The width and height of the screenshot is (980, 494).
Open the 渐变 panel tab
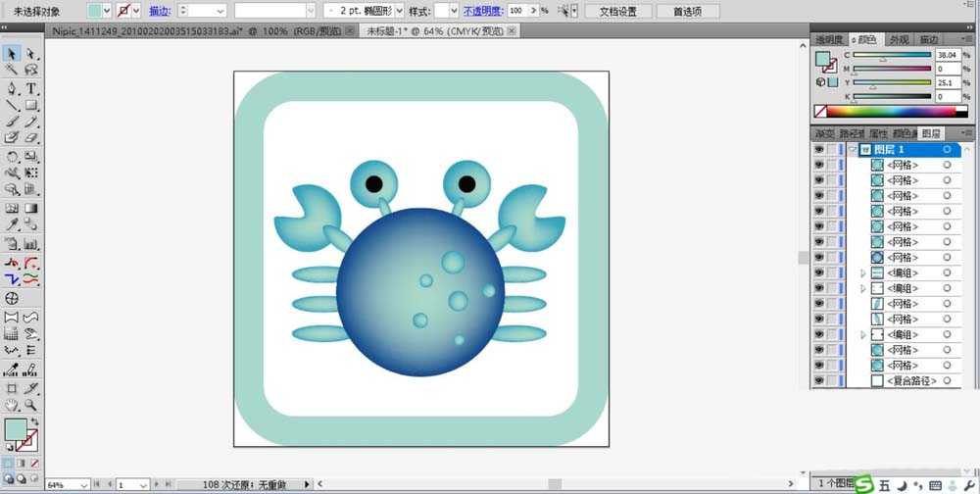[824, 133]
